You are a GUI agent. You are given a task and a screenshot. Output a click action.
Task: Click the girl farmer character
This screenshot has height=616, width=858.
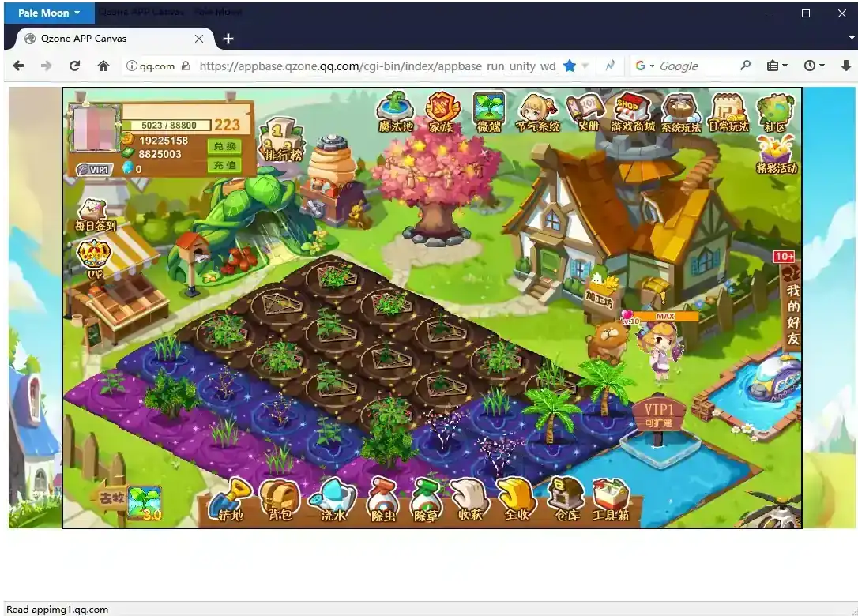click(661, 350)
